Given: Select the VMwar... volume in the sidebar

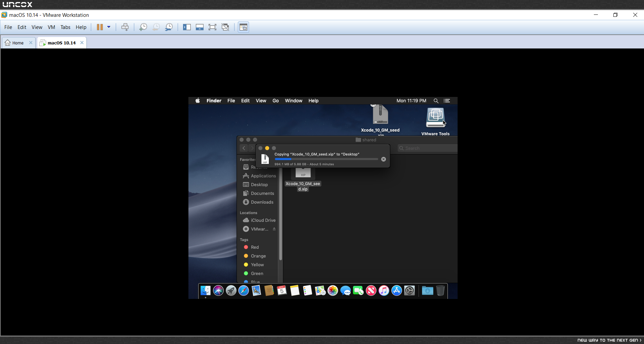Looking at the screenshot, I should (256, 229).
